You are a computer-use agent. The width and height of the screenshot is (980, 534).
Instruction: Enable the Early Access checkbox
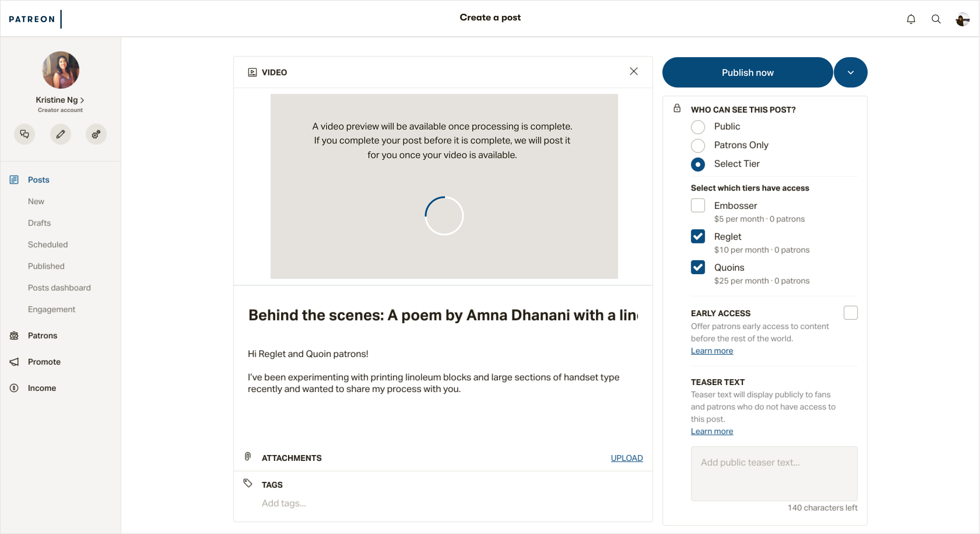pyautogui.click(x=850, y=313)
